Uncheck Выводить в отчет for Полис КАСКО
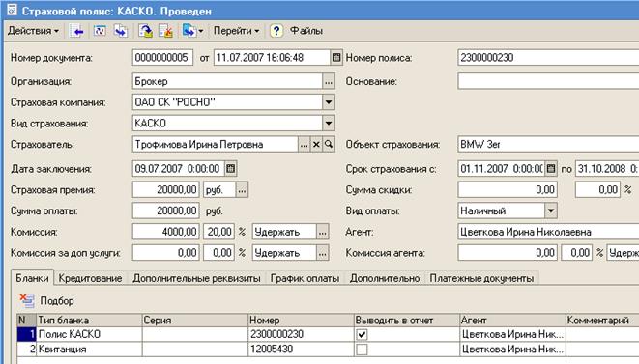Screen dimensions: 639x364 362,334
